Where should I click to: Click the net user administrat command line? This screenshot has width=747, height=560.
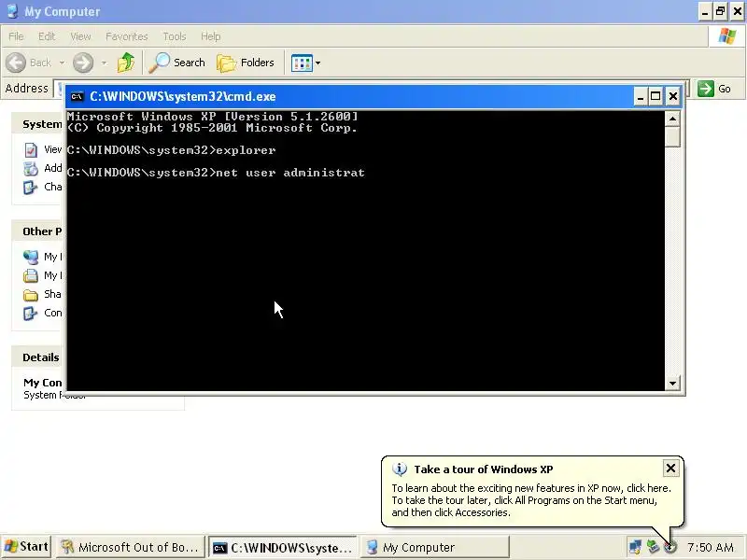216,173
